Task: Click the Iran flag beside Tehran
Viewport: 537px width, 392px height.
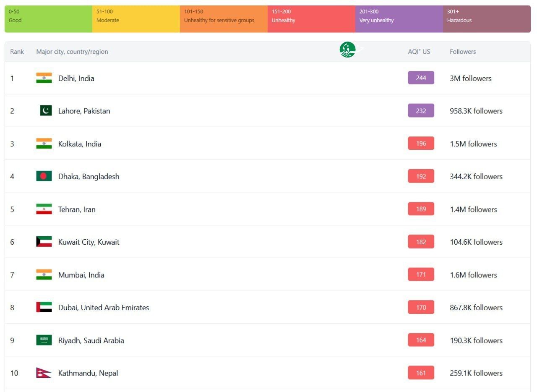Action: point(44,209)
